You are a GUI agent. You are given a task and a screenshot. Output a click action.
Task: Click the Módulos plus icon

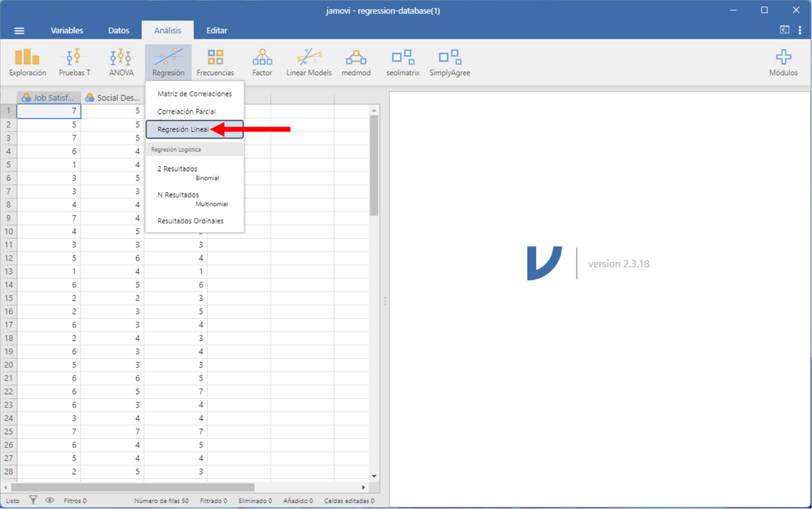pos(783,57)
